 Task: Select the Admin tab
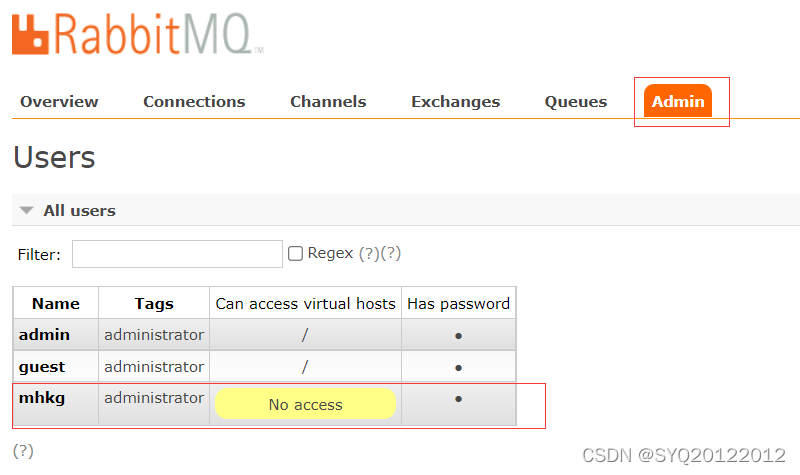click(x=678, y=101)
